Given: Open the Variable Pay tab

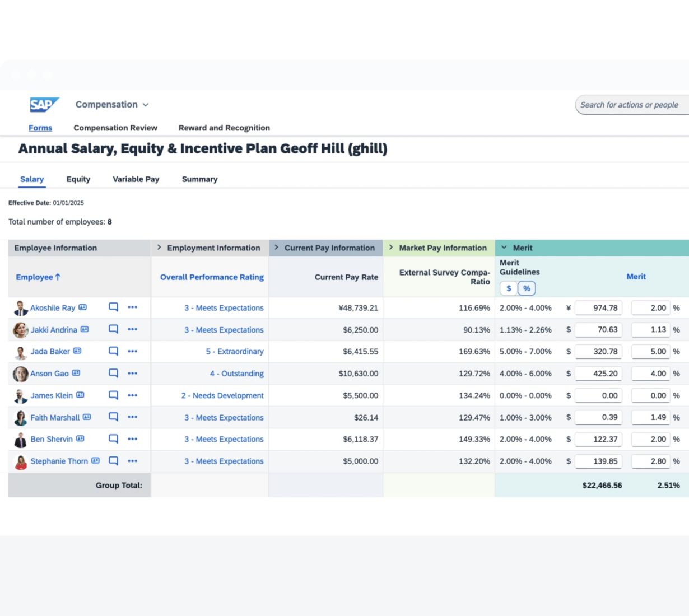Looking at the screenshot, I should 136,179.
